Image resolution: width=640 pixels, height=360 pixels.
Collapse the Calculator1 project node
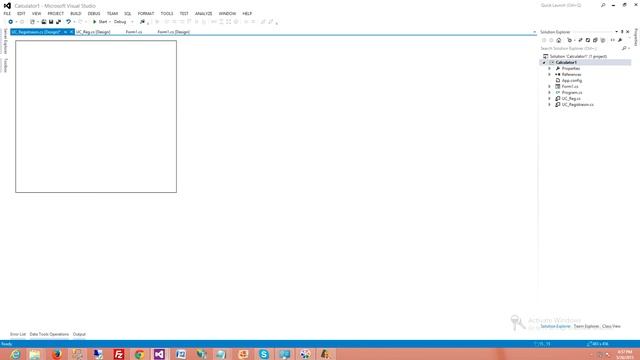click(544, 62)
